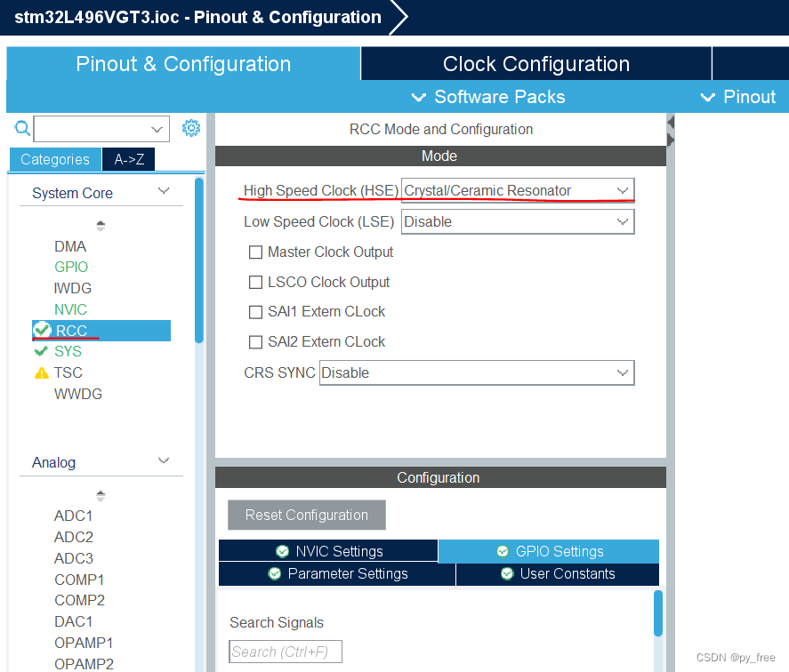
Task: Open the CRS SYNC dropdown
Action: pyautogui.click(x=477, y=372)
